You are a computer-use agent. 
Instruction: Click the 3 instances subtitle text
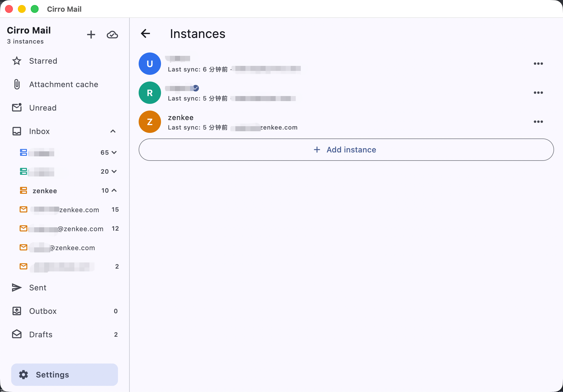click(x=25, y=41)
